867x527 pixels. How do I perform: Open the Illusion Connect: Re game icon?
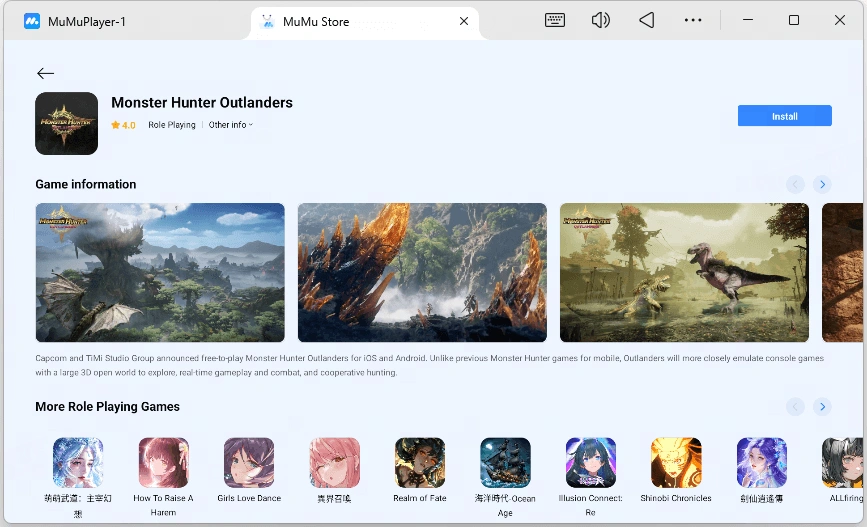591,463
